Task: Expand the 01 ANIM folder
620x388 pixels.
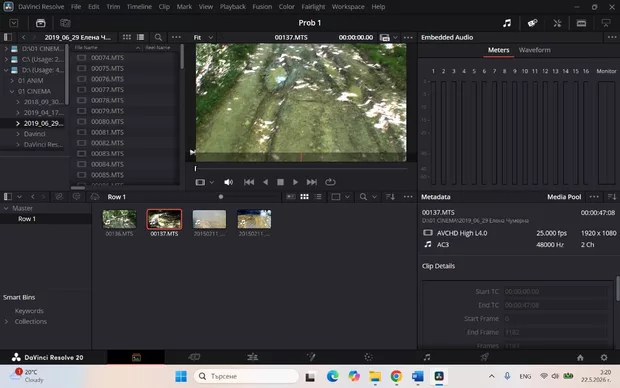Action: click(12, 81)
